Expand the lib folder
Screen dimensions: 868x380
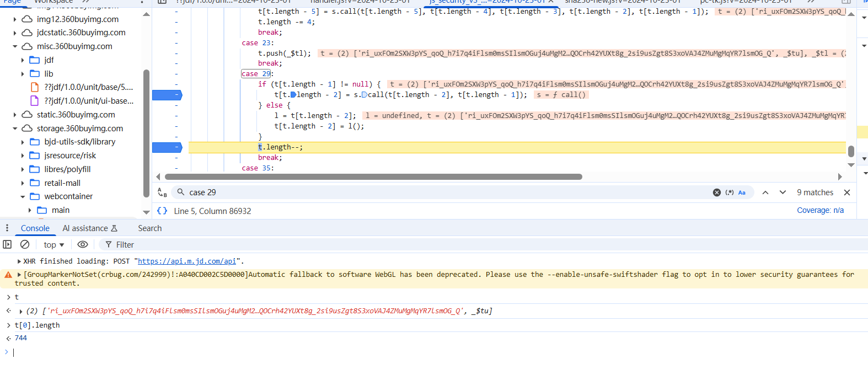[x=23, y=74]
